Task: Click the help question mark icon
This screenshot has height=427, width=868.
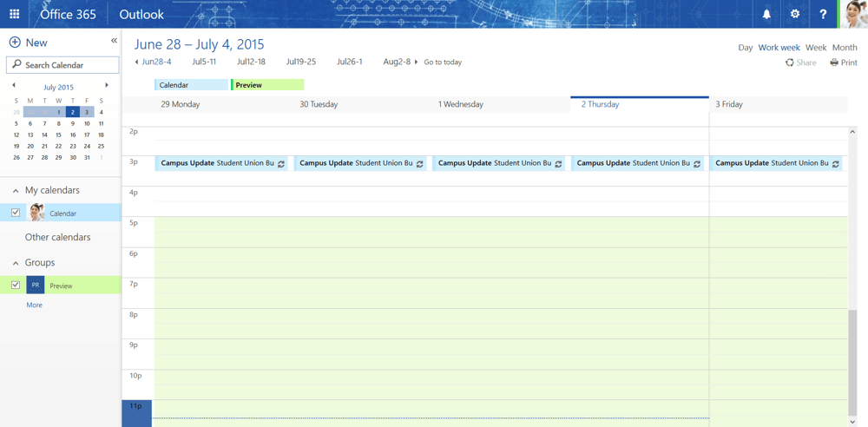Action: [x=823, y=14]
